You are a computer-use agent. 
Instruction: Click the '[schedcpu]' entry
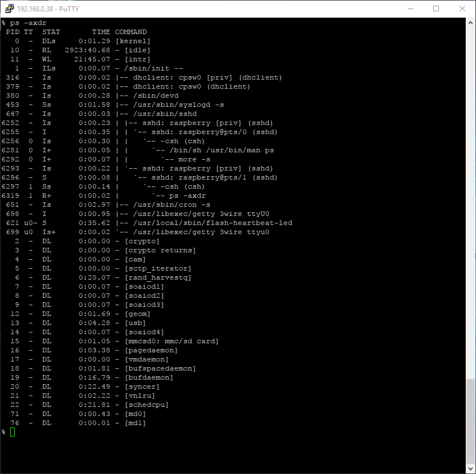[x=147, y=405]
